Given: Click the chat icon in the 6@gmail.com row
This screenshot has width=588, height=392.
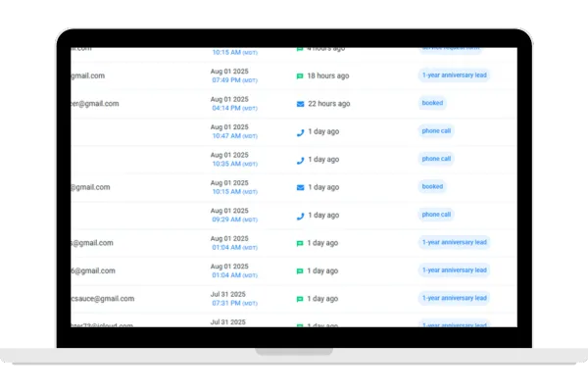Looking at the screenshot, I should tap(300, 271).
